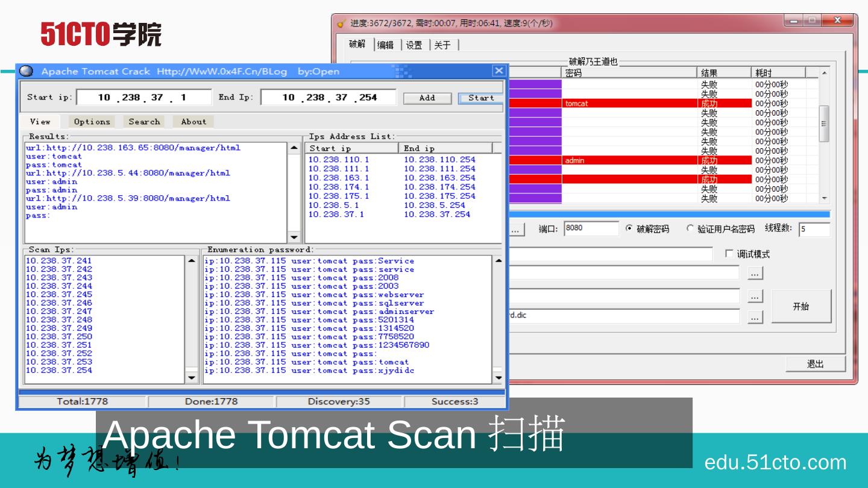Select the enumeration entry with pass:sqlserver
The width and height of the screenshot is (868, 488).
[314, 303]
